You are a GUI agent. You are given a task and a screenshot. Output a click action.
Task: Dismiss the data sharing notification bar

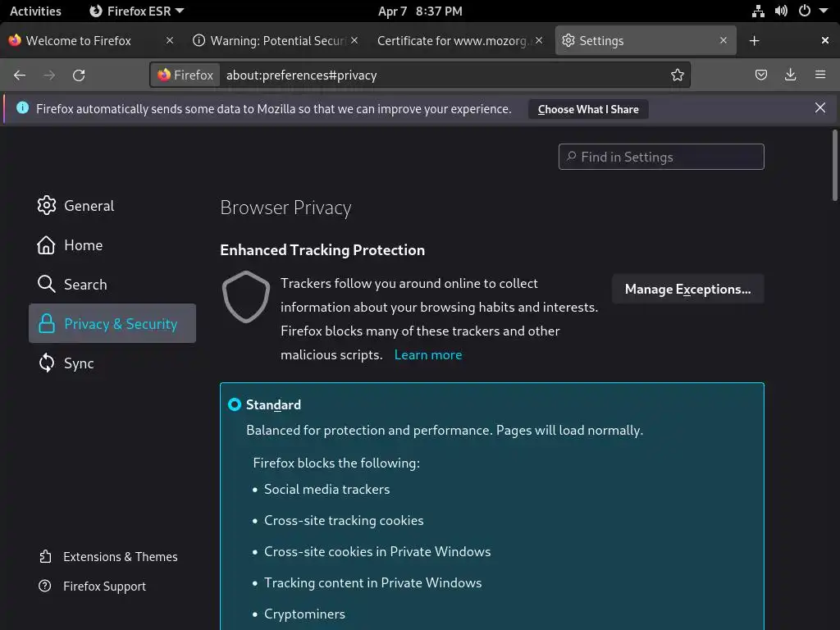820,108
